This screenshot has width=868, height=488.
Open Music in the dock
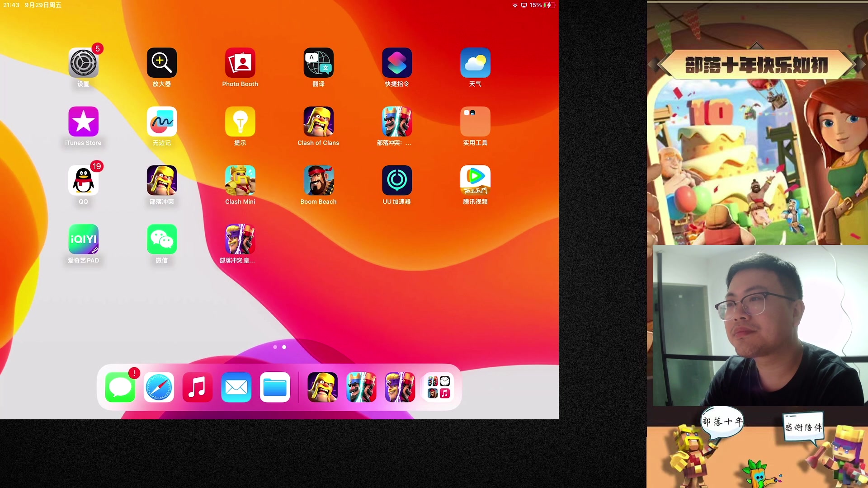198,387
